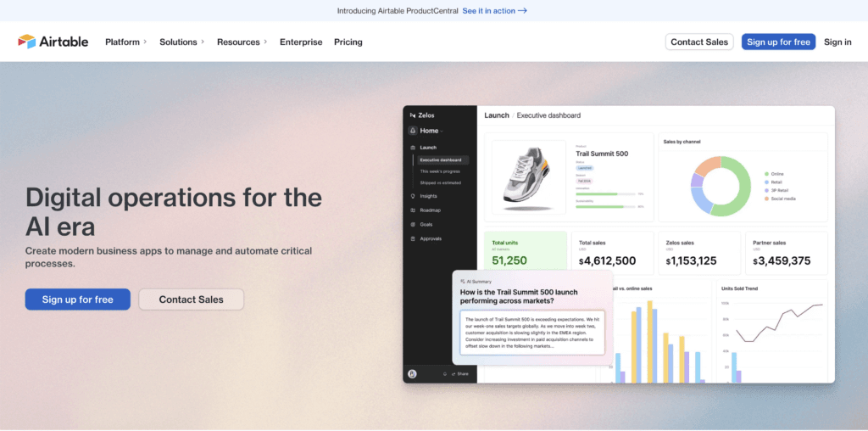This screenshot has width=868, height=431.
Task: Select the Launch icon in the dark sidebar
Action: click(x=413, y=148)
